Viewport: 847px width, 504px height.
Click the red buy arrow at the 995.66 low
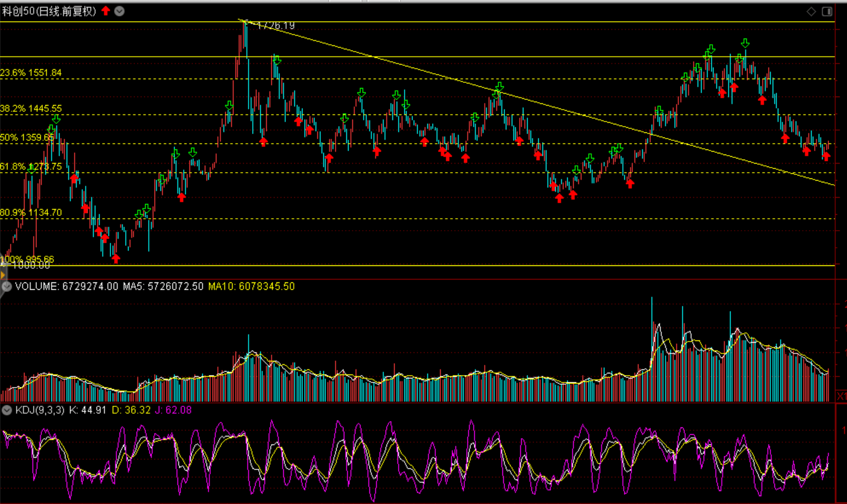(116, 259)
